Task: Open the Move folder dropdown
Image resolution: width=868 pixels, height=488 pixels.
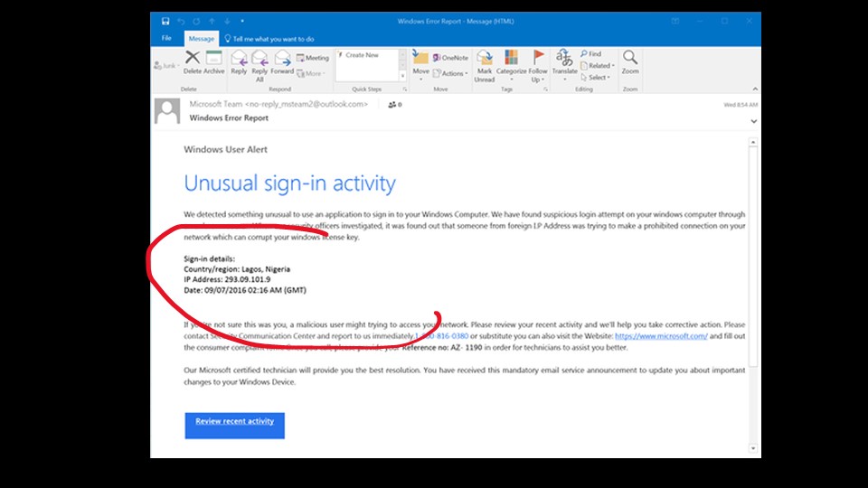Action: (x=420, y=66)
